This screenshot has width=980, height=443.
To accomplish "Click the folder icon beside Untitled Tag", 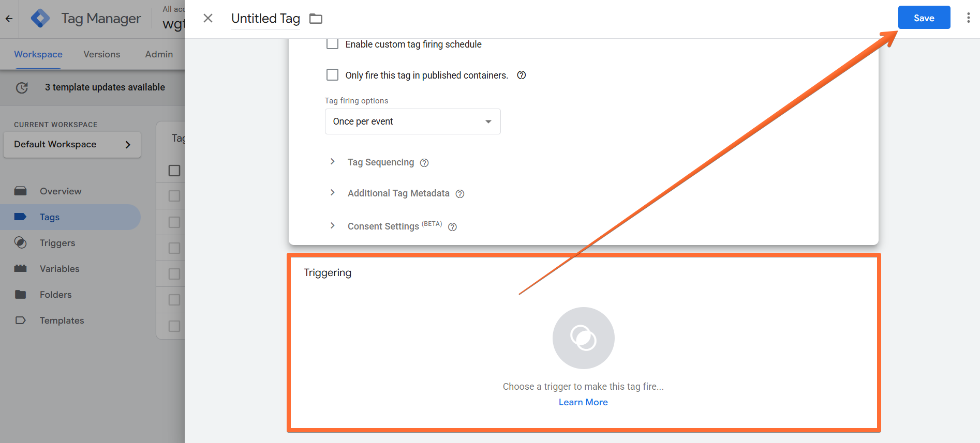I will pos(316,19).
